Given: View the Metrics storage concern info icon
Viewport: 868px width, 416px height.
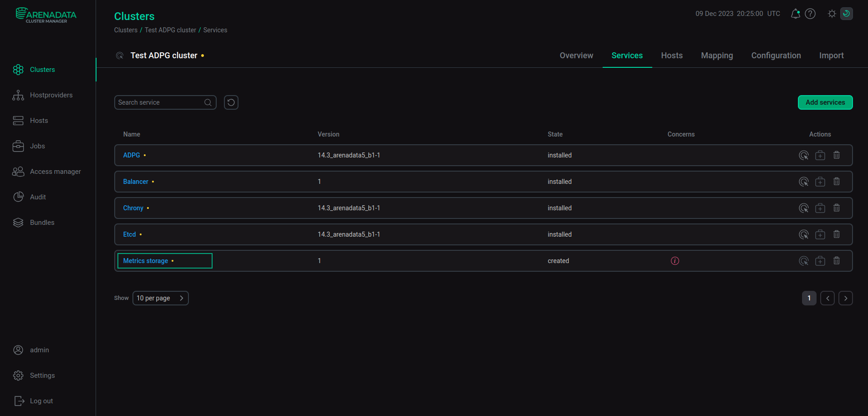Looking at the screenshot, I should pos(675,261).
